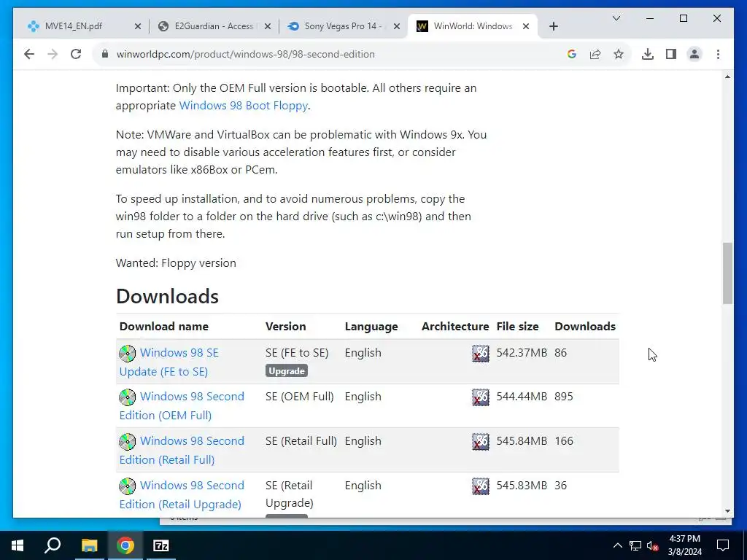747x560 pixels.
Task: Click the forward navigation arrow
Action: click(53, 54)
